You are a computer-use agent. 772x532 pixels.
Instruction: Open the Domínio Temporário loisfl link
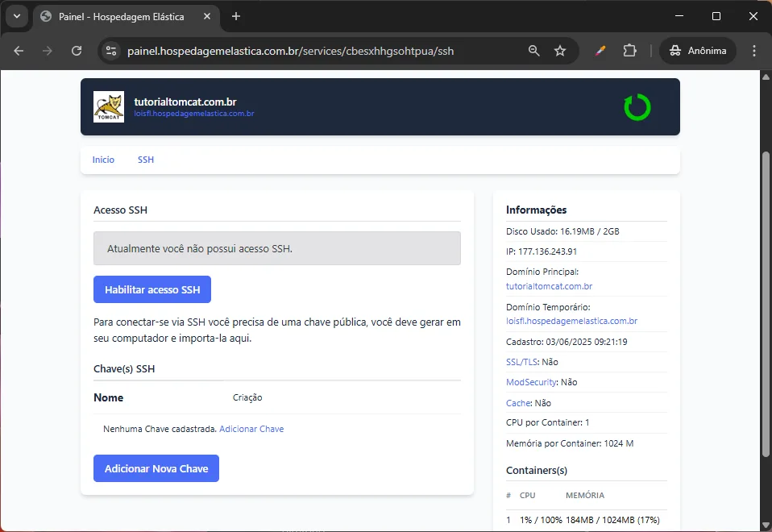pyautogui.click(x=571, y=321)
